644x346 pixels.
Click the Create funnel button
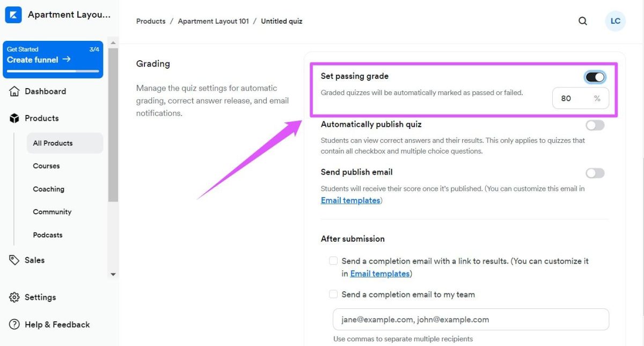click(x=53, y=60)
